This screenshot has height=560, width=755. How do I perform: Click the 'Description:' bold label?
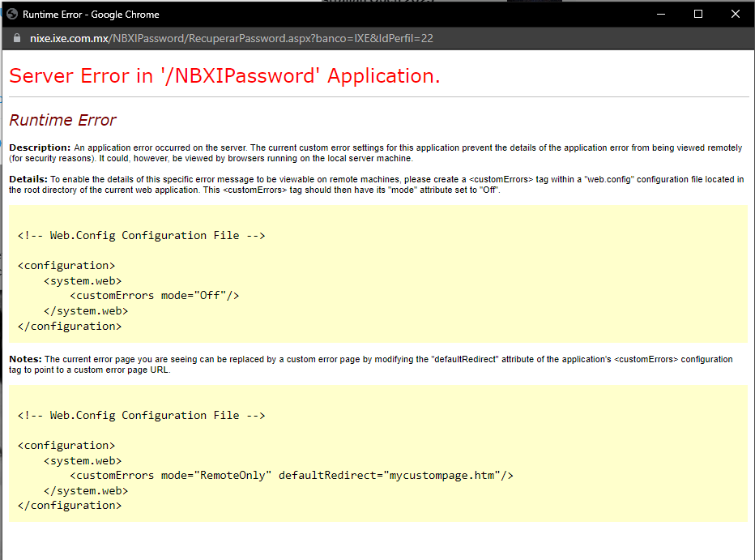pos(40,147)
